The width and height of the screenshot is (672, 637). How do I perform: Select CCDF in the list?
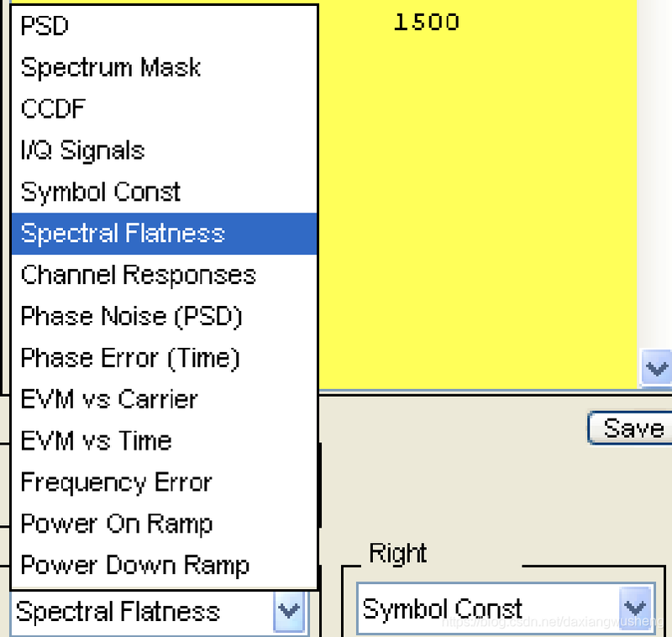(x=164, y=109)
